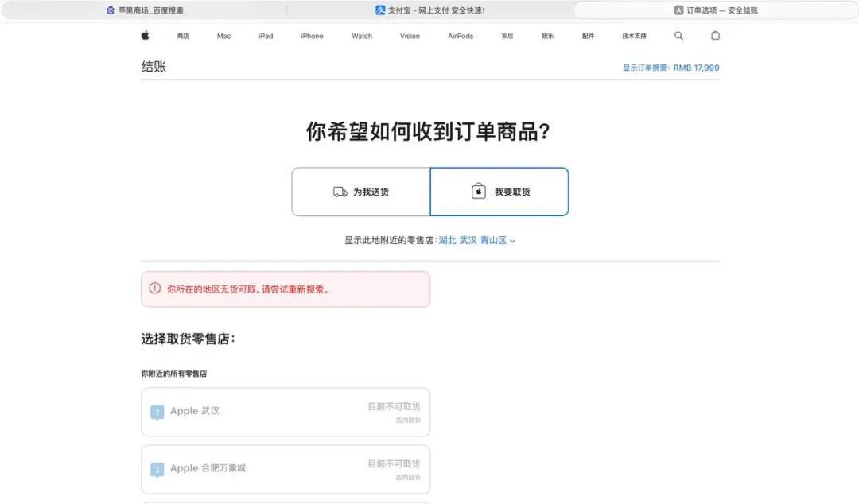The image size is (859, 504).
Task: Click 选择取货零售店 heading
Action: click(x=188, y=339)
